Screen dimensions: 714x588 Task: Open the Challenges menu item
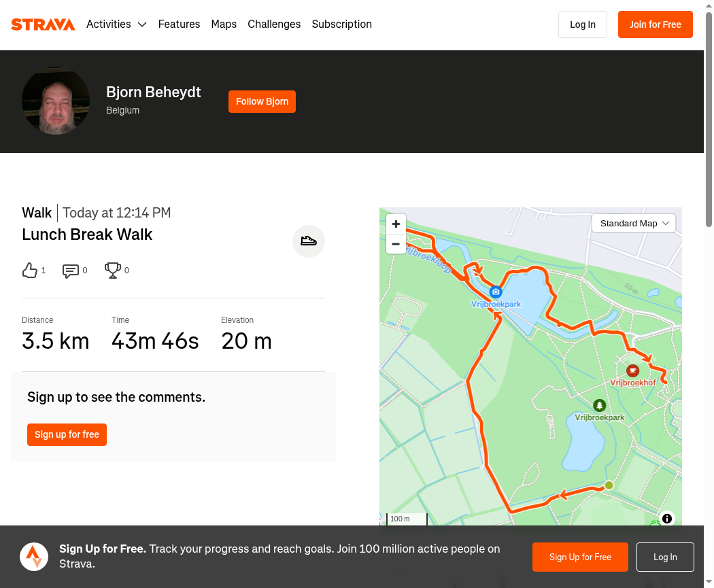tap(274, 24)
